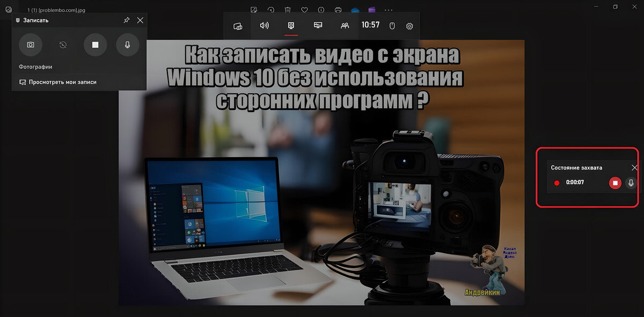Image resolution: width=644 pixels, height=317 pixels.
Task: Restore down the Photos window
Action: click(x=615, y=6)
